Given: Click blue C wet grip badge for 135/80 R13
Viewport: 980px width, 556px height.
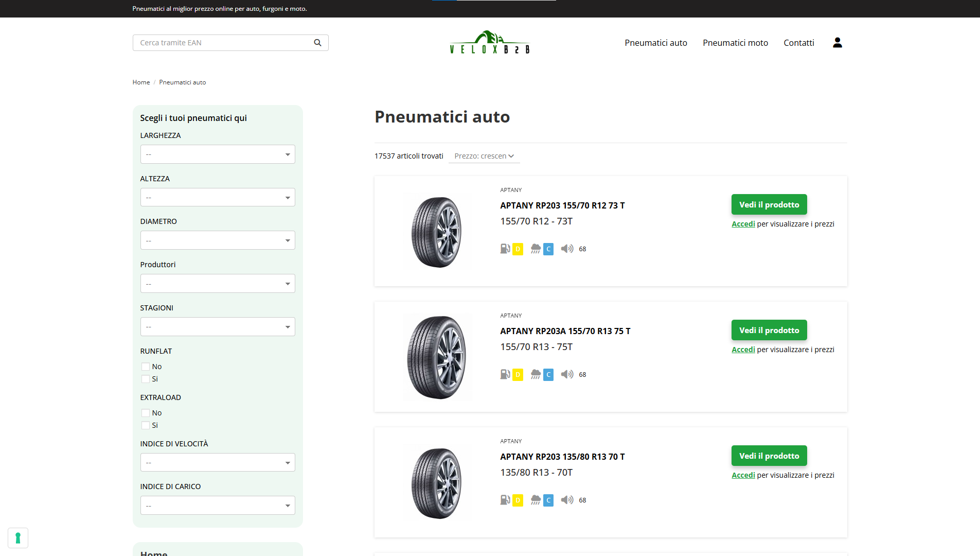Looking at the screenshot, I should click(x=548, y=500).
